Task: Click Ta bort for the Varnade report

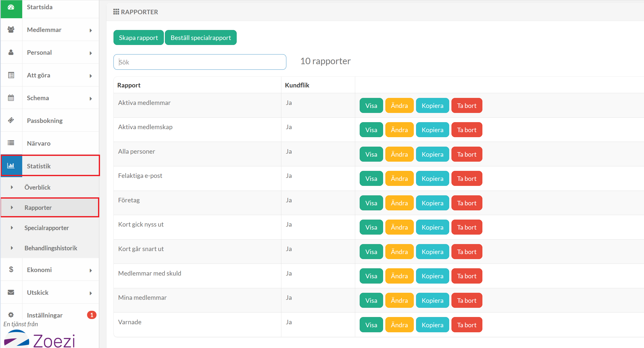Action: pyautogui.click(x=466, y=325)
